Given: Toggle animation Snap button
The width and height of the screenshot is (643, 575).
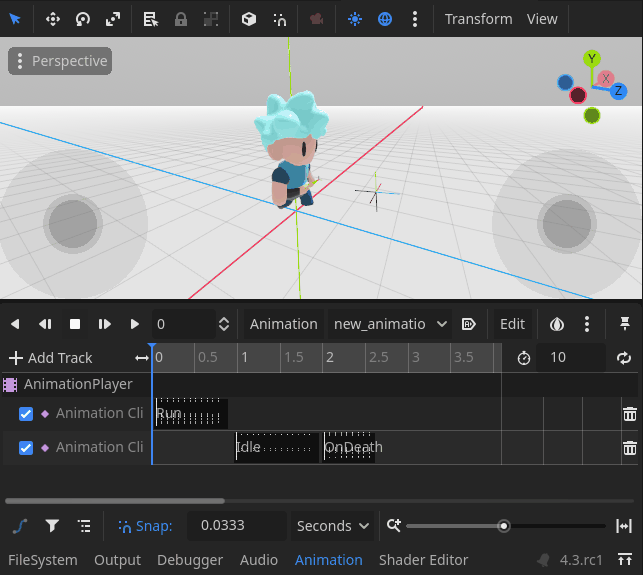Looking at the screenshot, I should [145, 526].
